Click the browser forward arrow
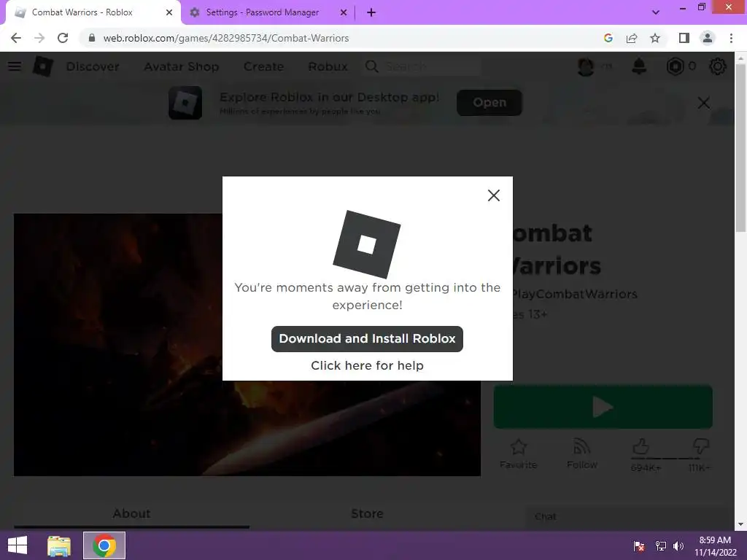747x560 pixels. tap(39, 38)
